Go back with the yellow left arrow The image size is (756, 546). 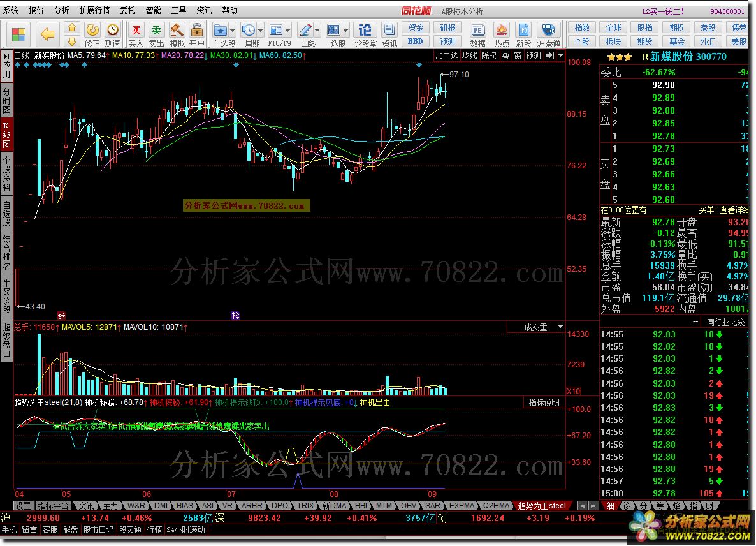(x=47, y=34)
